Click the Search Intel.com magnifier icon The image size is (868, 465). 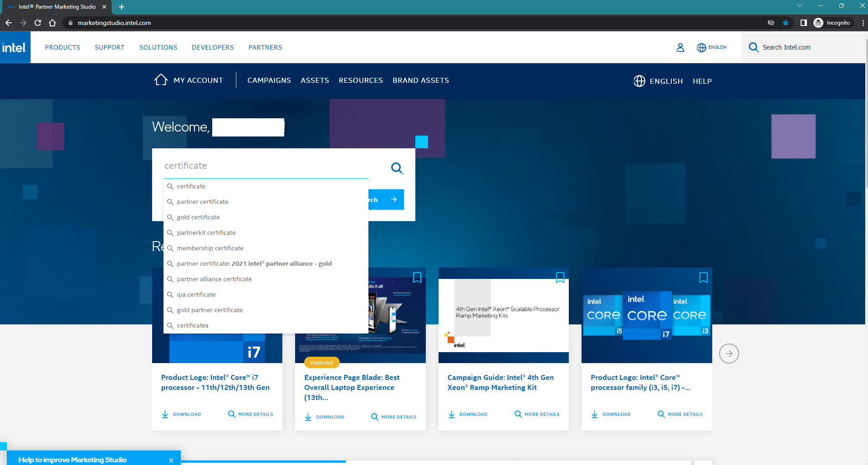pyautogui.click(x=754, y=47)
